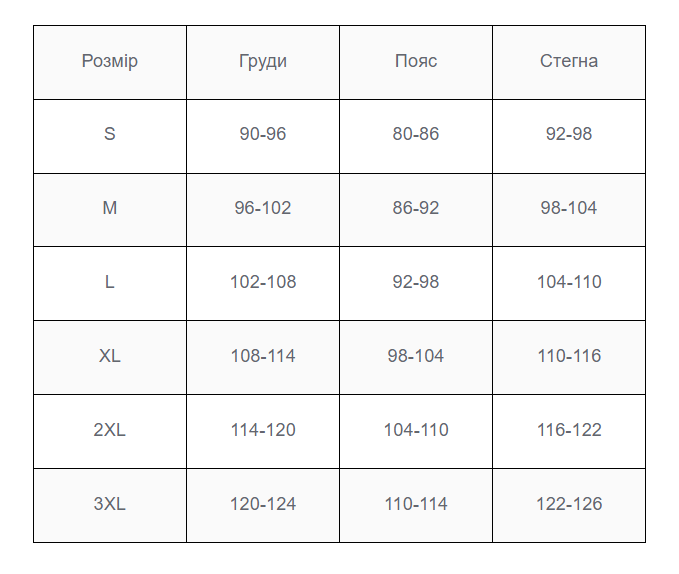Select the S size cell
Viewport: 679px width, 574px height.
click(x=110, y=136)
